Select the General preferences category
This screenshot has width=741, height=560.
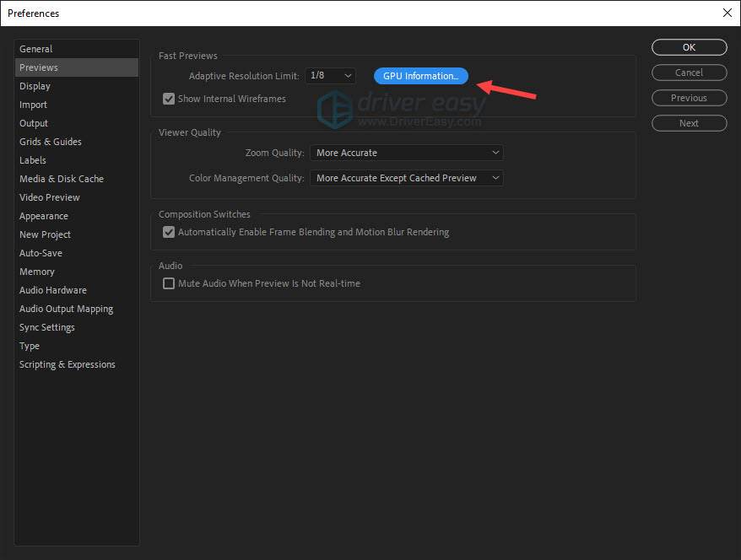(37, 48)
